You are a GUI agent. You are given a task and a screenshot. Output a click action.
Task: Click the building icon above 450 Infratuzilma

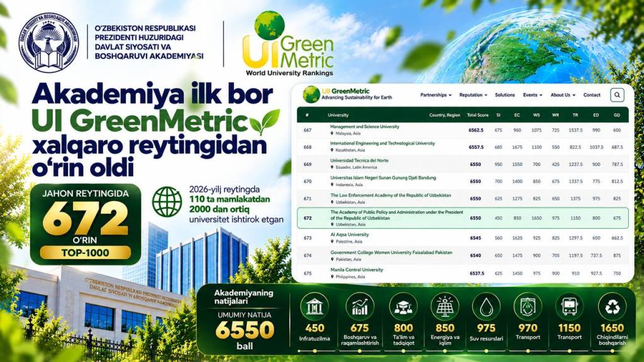point(314,307)
